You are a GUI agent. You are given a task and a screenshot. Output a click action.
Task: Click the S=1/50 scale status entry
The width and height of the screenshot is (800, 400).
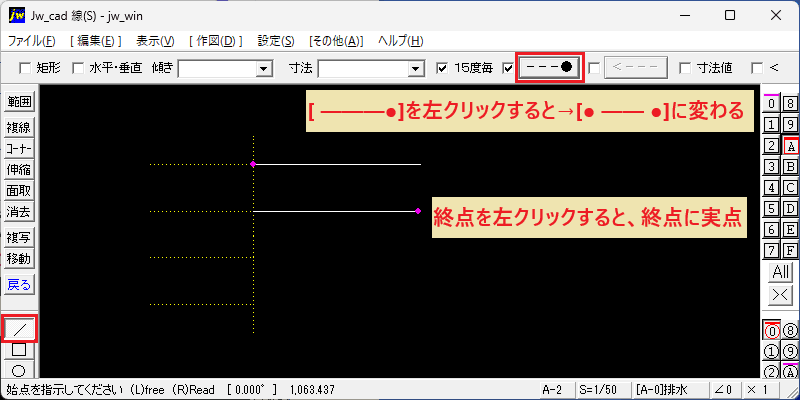tap(602, 390)
